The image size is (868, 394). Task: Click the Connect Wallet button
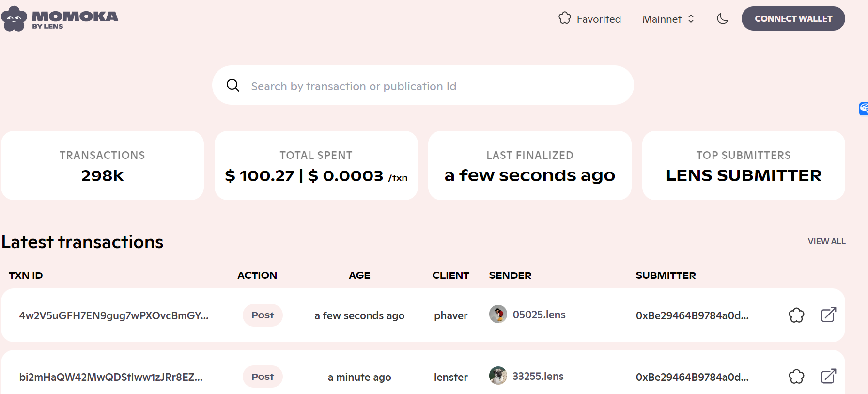pos(793,19)
